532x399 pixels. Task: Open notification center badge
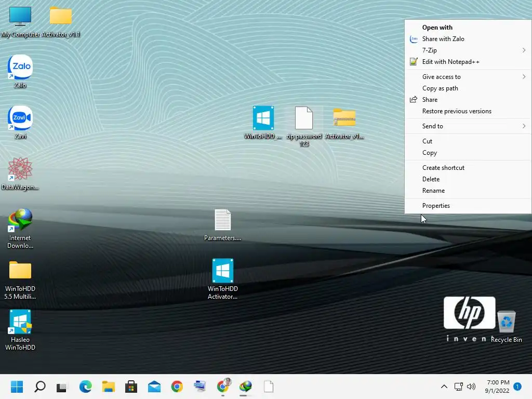click(x=517, y=387)
